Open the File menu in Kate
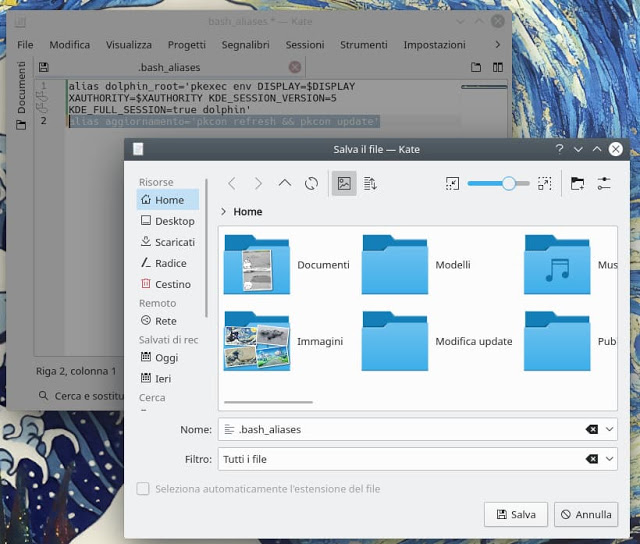Image resolution: width=640 pixels, height=544 pixels. [x=25, y=44]
